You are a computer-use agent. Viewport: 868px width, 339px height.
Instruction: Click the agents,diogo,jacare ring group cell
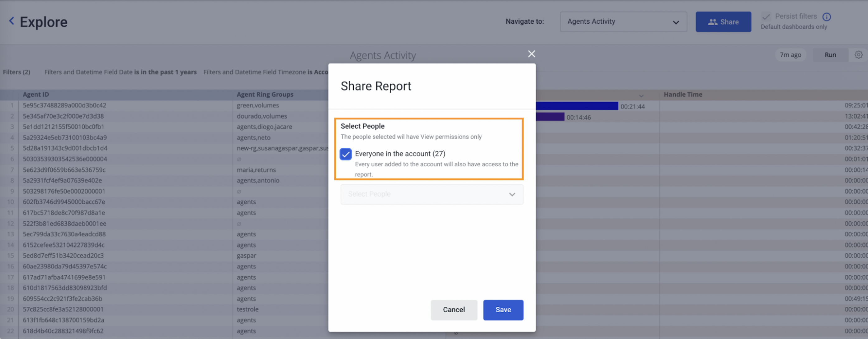264,127
